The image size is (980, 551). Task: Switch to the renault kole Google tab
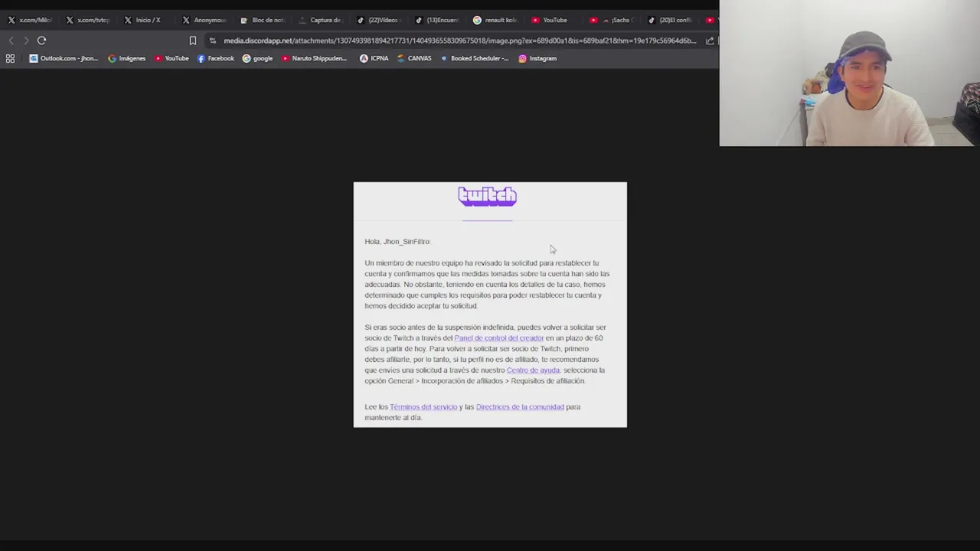(495, 20)
